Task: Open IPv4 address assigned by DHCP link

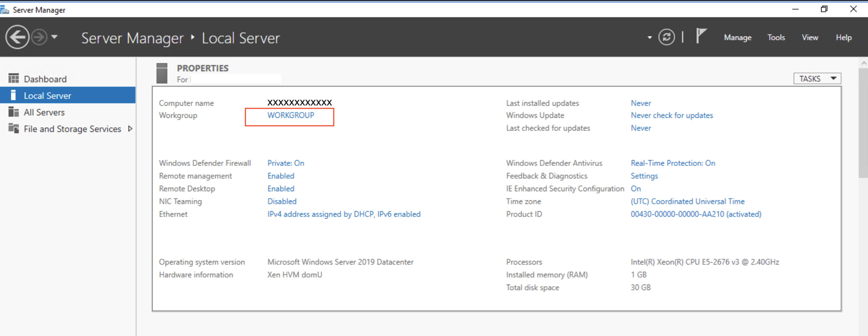Action: pyautogui.click(x=344, y=214)
